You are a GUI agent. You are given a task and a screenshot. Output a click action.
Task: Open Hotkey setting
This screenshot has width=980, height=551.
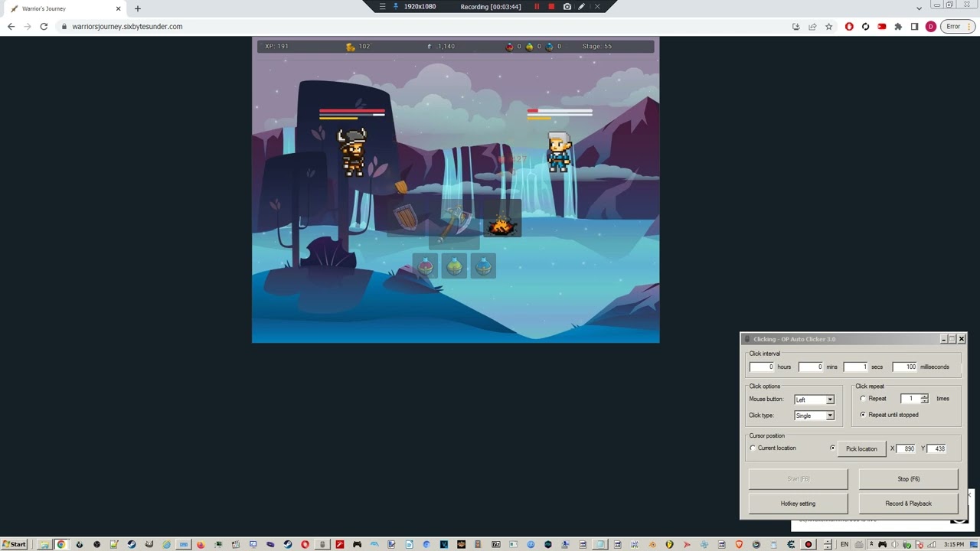tap(798, 504)
